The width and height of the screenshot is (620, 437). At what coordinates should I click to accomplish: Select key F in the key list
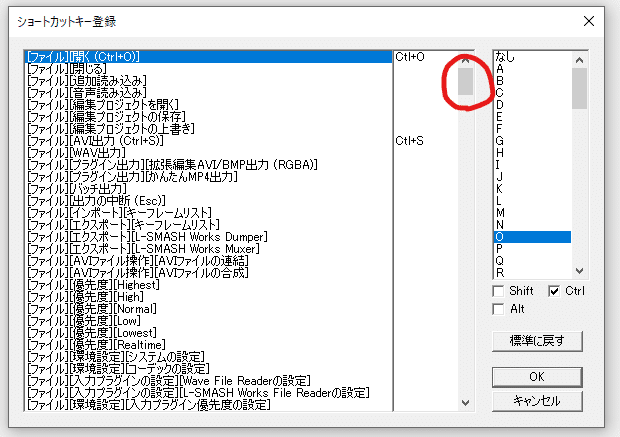[x=533, y=129]
